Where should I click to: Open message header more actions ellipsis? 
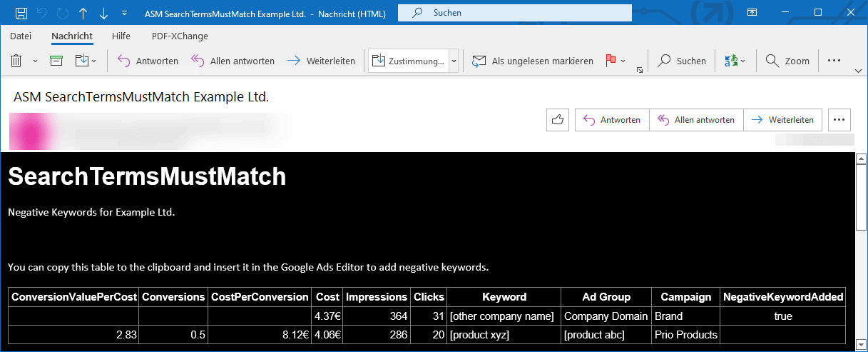(x=839, y=120)
